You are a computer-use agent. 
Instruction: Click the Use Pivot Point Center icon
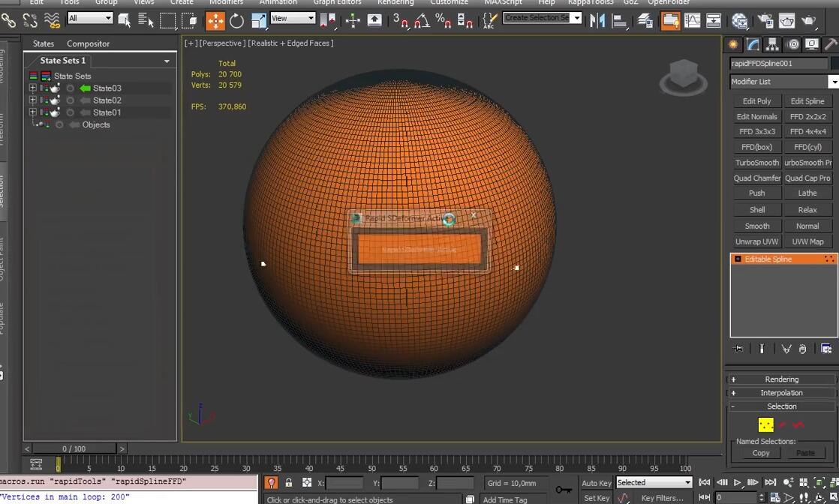click(327, 20)
